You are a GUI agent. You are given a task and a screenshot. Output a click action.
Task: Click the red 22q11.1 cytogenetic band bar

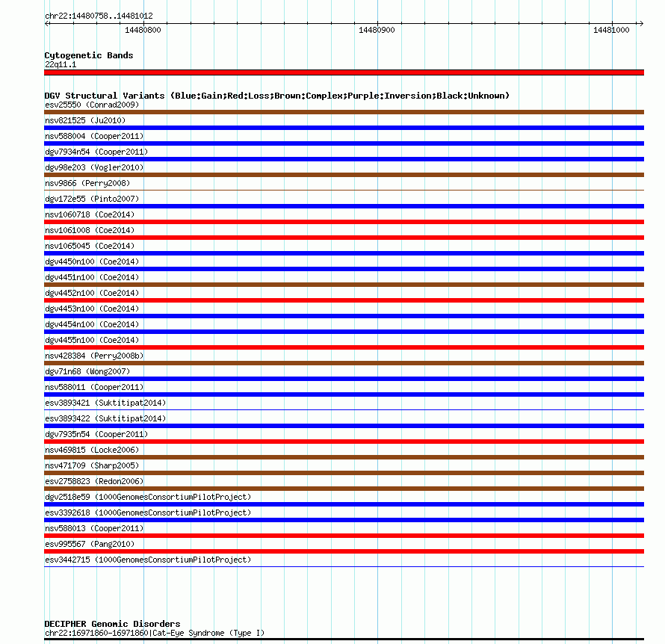(344, 72)
